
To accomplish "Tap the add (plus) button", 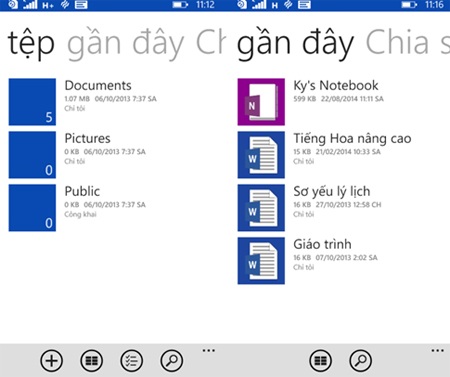I will [x=51, y=361].
